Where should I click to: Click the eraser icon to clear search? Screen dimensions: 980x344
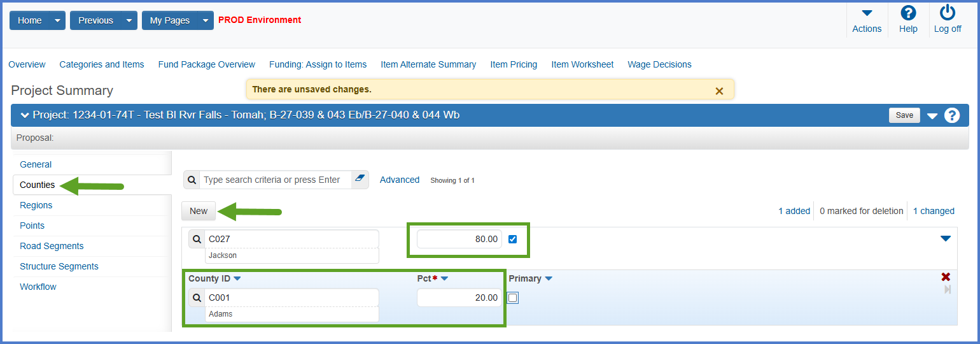tap(360, 180)
